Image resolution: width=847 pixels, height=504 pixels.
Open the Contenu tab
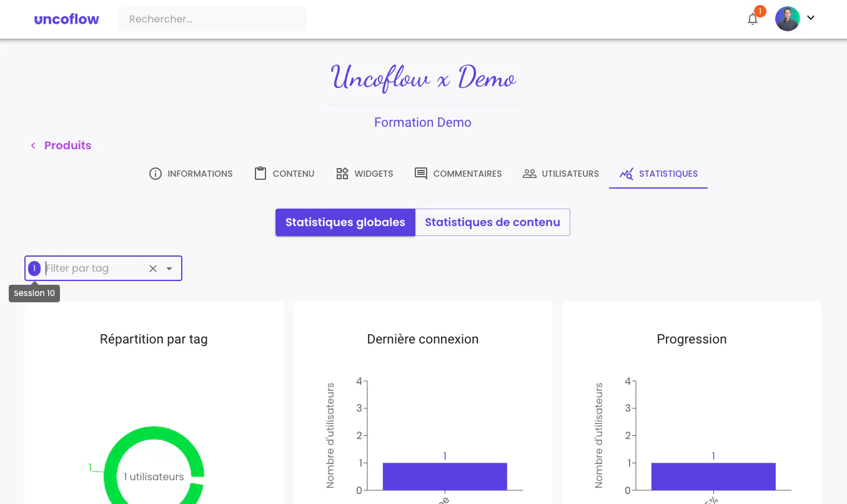click(284, 174)
